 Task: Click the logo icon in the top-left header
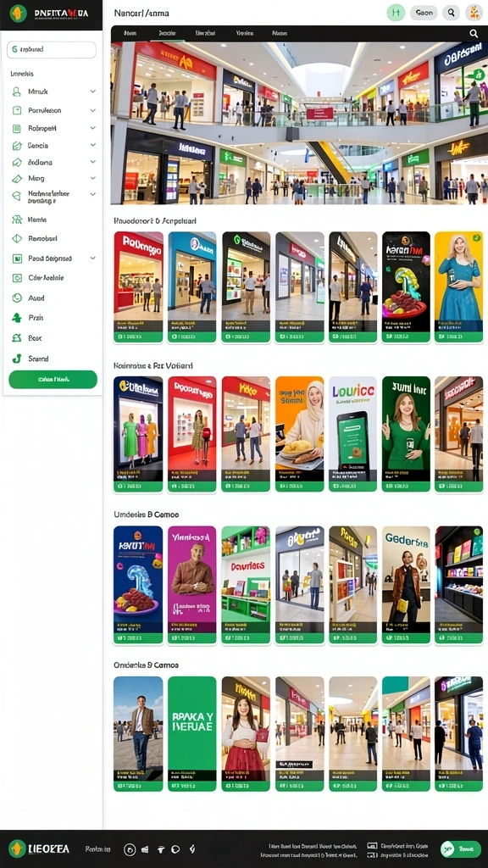[18, 13]
